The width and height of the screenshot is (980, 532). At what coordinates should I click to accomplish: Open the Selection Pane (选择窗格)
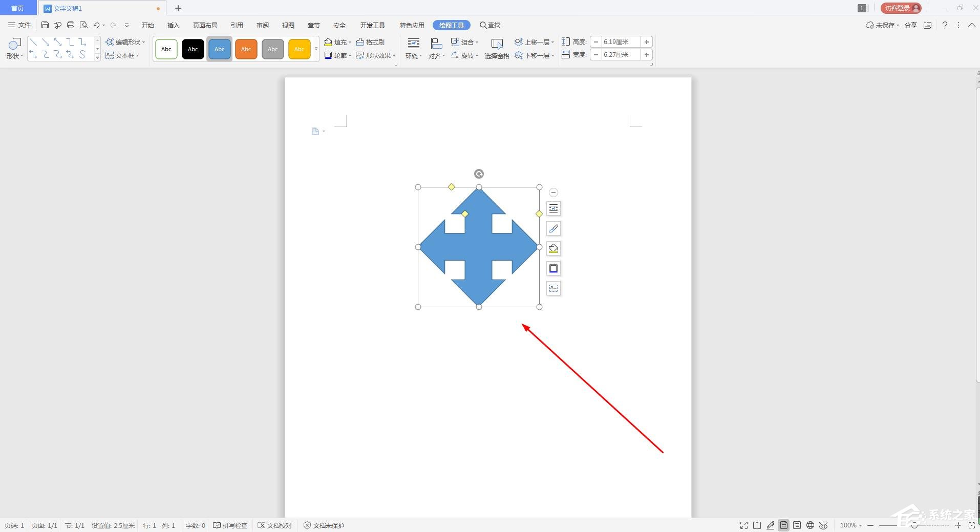coord(497,49)
